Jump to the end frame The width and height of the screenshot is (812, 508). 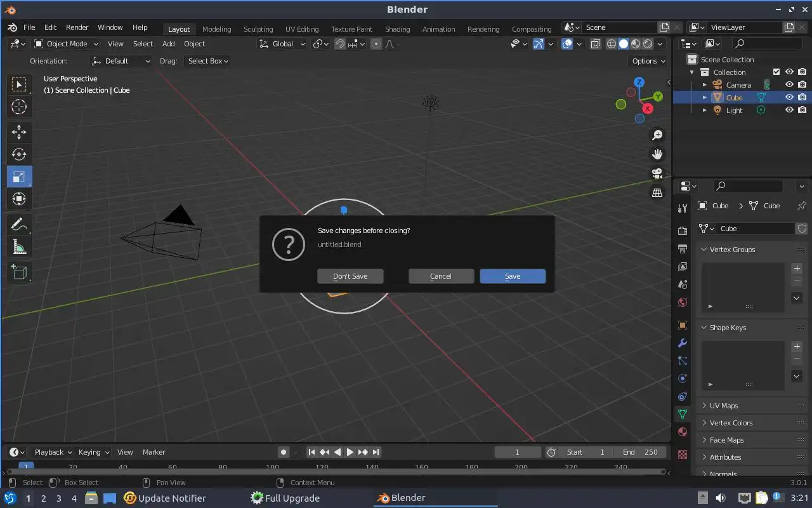tap(376, 452)
